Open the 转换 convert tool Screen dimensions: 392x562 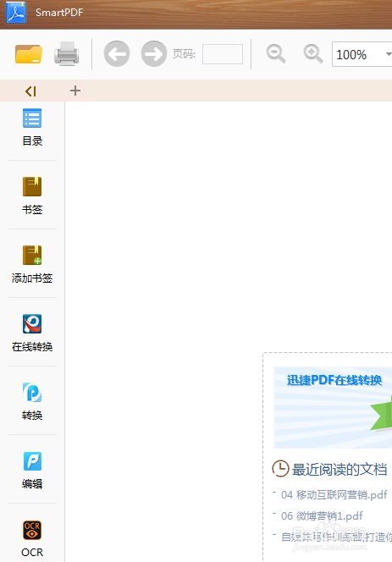(x=32, y=401)
